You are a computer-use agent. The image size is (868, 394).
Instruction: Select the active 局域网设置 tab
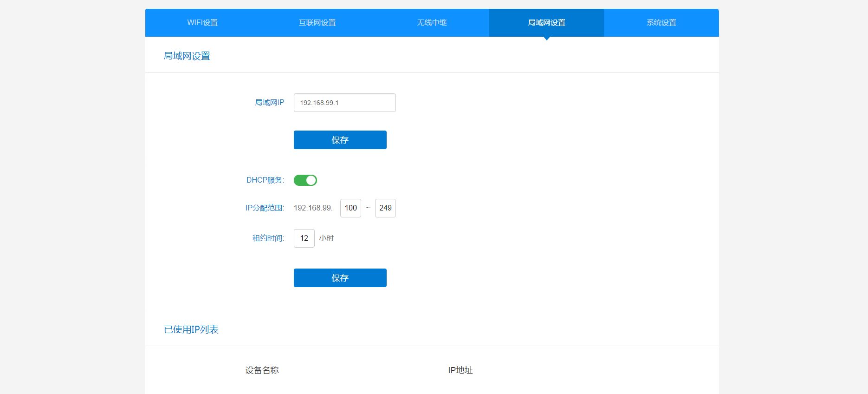[x=546, y=23]
